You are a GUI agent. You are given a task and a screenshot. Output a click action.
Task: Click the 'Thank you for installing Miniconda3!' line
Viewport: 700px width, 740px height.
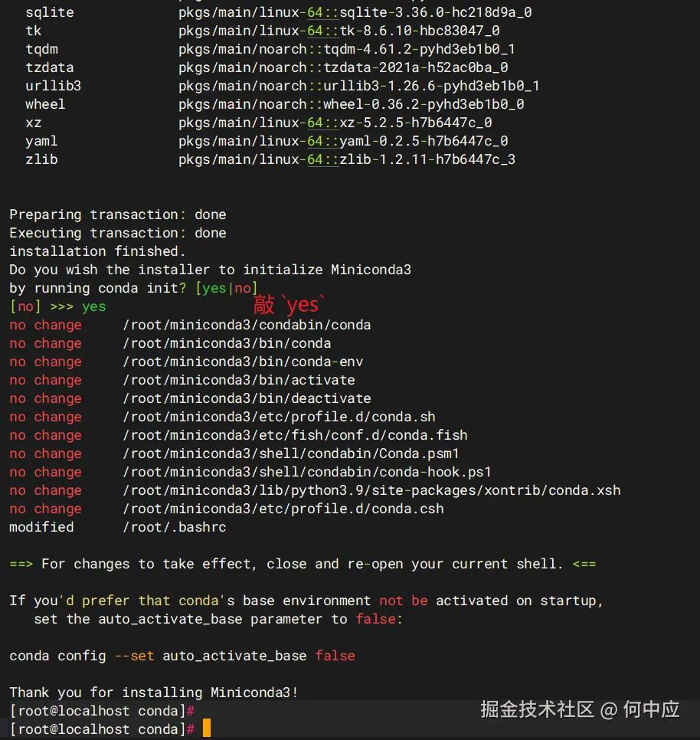pyautogui.click(x=154, y=693)
